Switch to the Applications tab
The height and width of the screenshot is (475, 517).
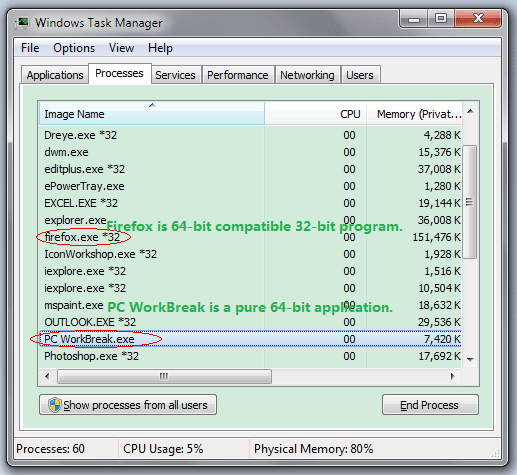click(x=55, y=75)
